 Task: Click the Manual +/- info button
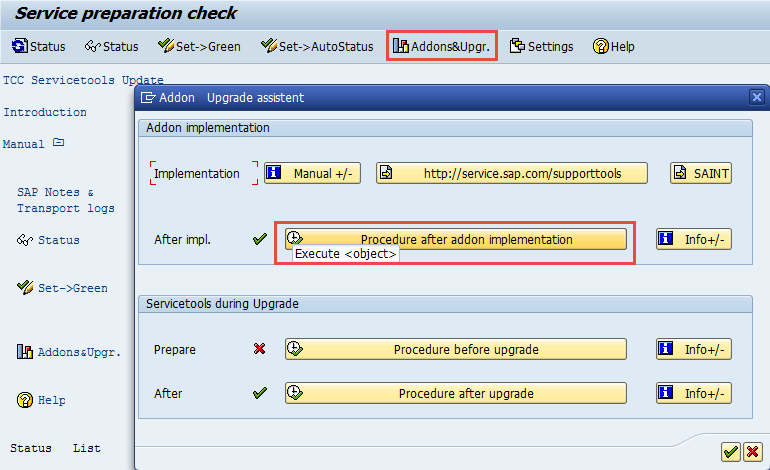click(x=312, y=173)
